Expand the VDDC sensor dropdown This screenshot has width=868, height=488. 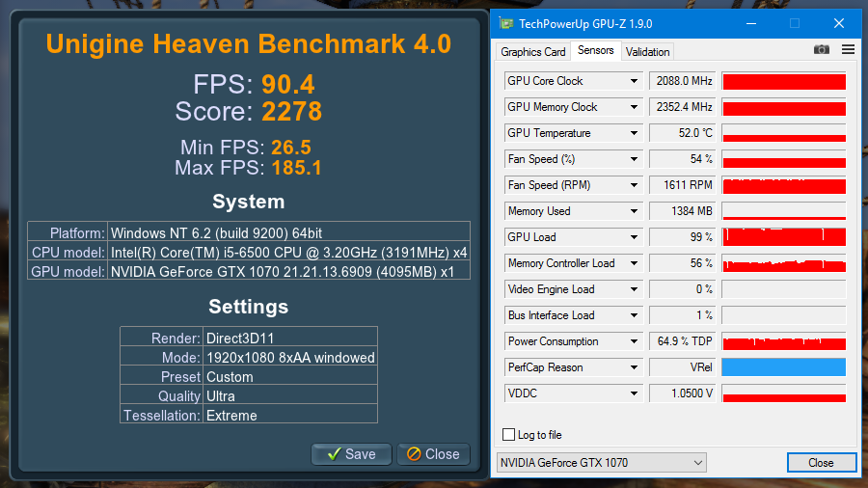point(634,393)
